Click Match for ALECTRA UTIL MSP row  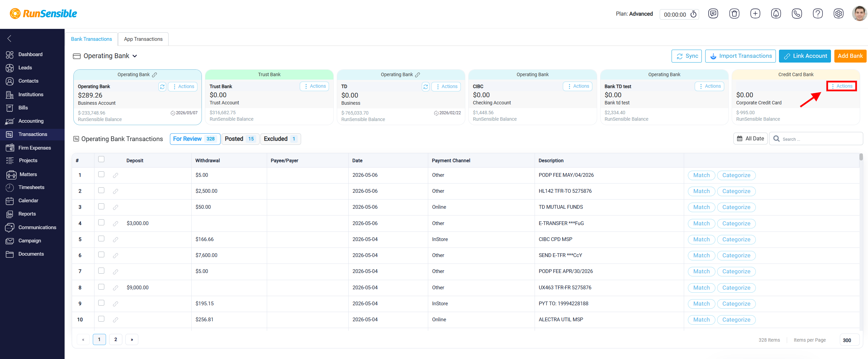[701, 320]
